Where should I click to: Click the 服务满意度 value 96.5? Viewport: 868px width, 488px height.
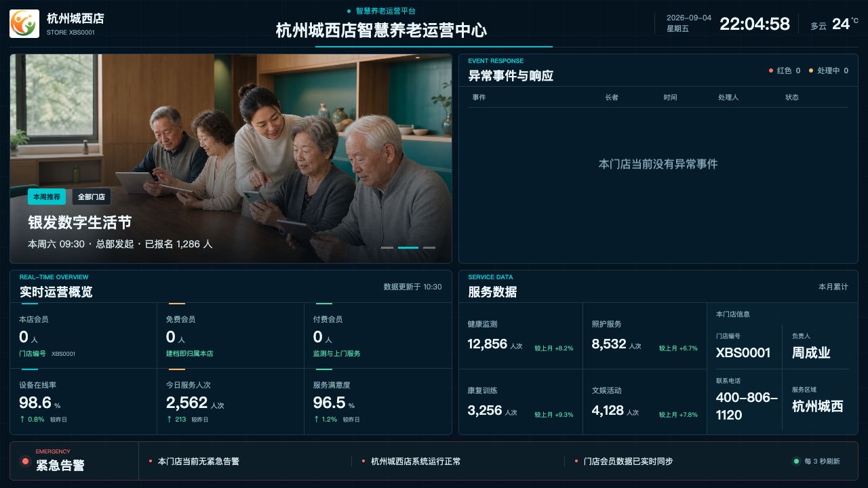(x=330, y=403)
